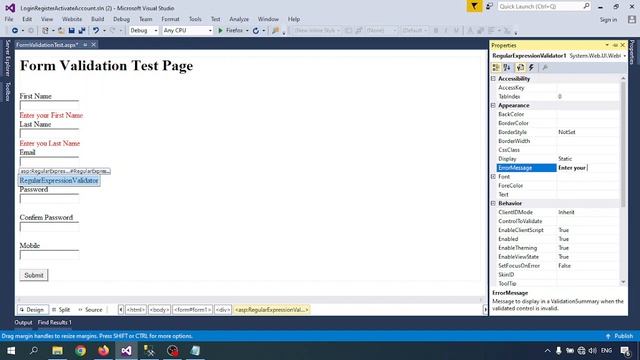Click the yellow notifications filter flag icon
The height and width of the screenshot is (360, 640).
click(x=474, y=6)
